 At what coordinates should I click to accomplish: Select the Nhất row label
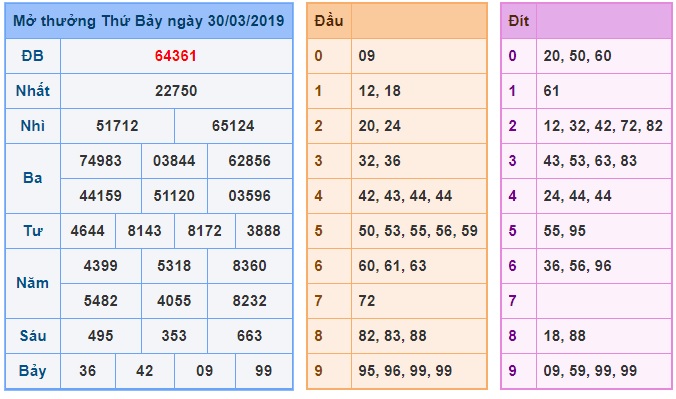(33, 91)
